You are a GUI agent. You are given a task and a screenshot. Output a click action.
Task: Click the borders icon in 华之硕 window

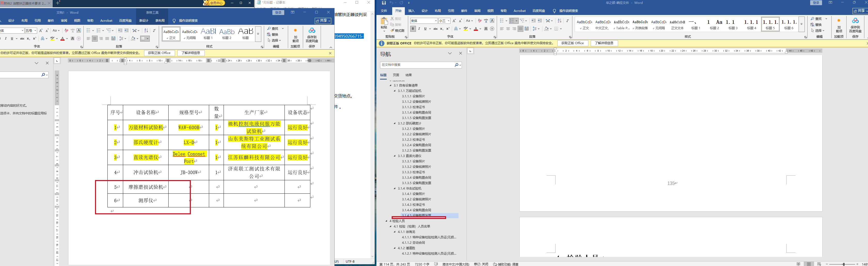coord(556,29)
